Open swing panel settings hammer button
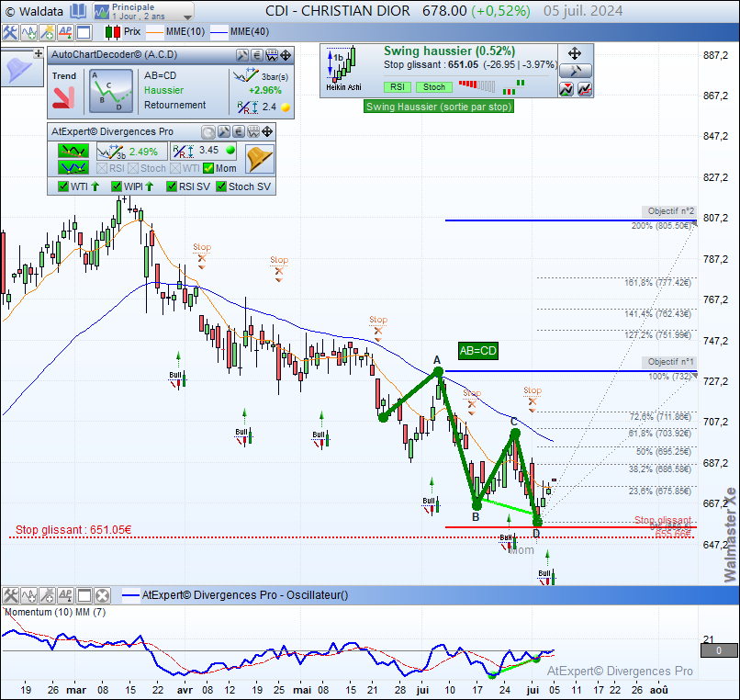The height and width of the screenshot is (700, 740). (576, 71)
